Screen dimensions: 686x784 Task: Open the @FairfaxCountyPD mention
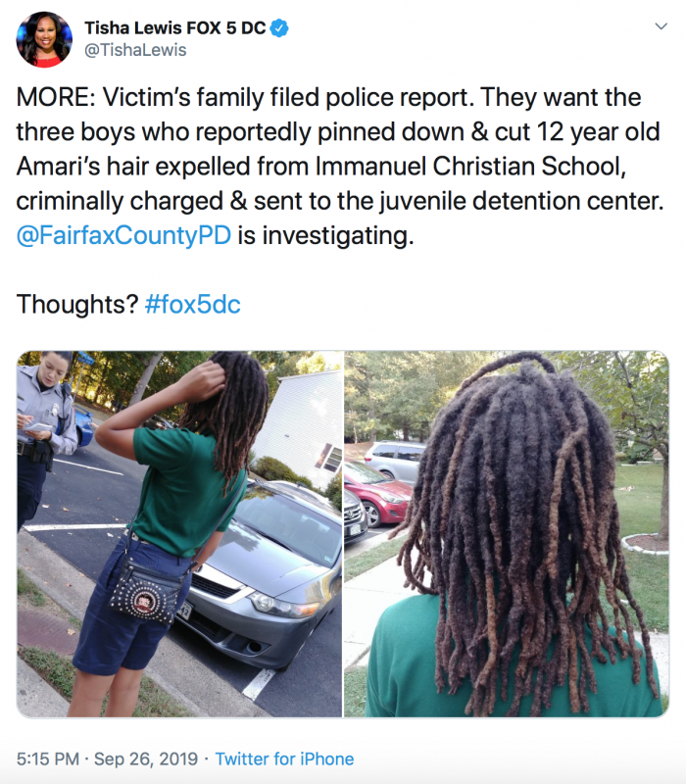click(x=123, y=235)
